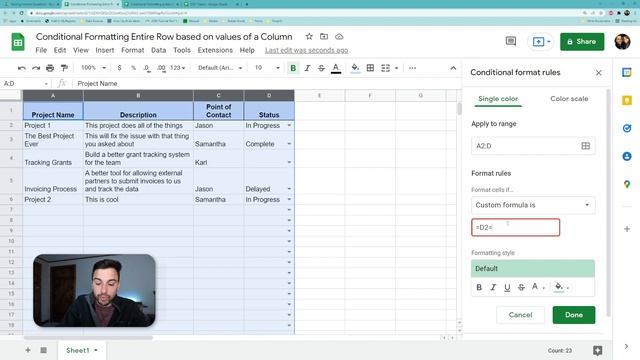Open the Data menu

[x=158, y=50]
